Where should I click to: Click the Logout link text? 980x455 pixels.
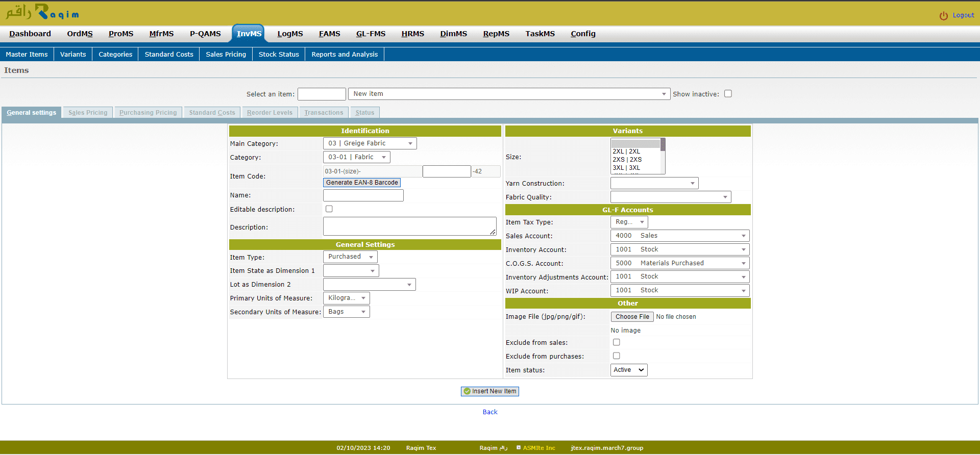click(x=963, y=15)
